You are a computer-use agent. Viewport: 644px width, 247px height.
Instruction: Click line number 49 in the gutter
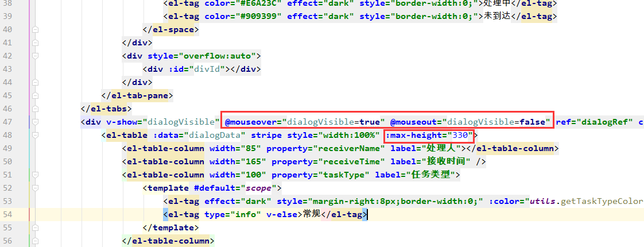pyautogui.click(x=8, y=148)
